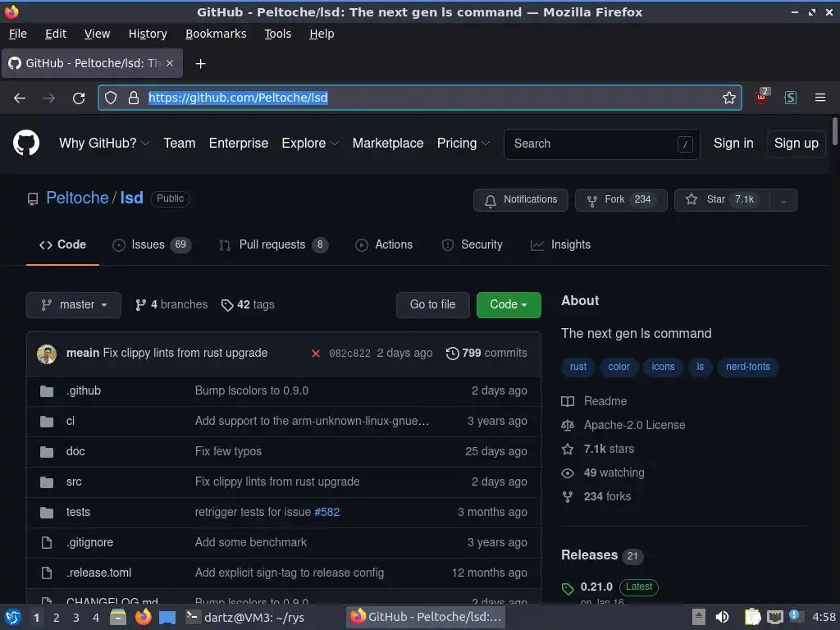The width and height of the screenshot is (840, 630).
Task: Expand the Explore dropdown
Action: click(x=310, y=144)
